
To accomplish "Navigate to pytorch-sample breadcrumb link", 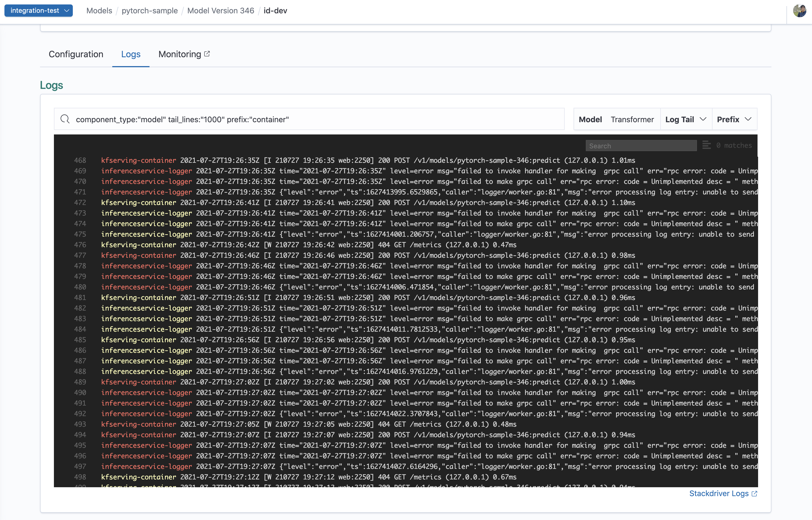I will [150, 11].
